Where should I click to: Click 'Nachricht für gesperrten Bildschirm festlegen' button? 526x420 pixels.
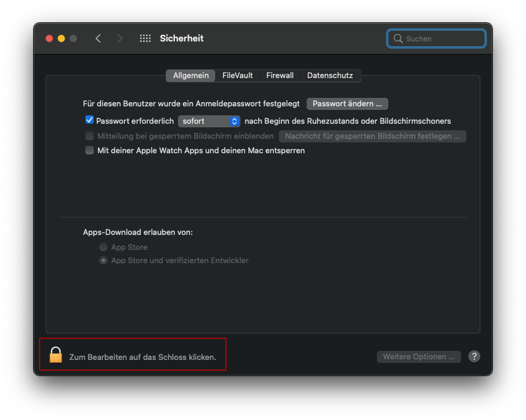372,136
